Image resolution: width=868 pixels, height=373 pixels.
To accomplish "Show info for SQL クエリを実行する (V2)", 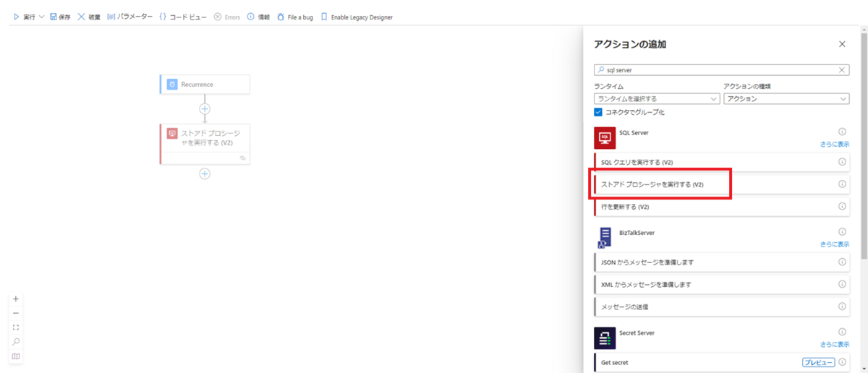I will tap(842, 162).
